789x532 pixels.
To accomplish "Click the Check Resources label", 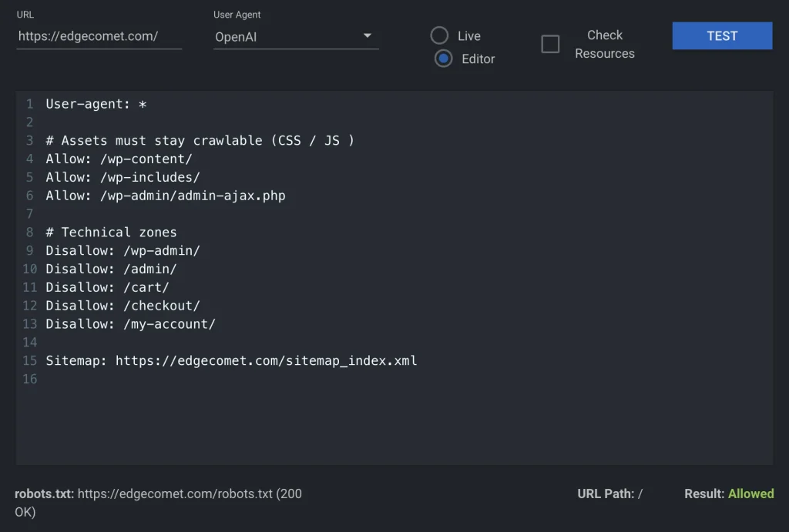I will [x=605, y=44].
